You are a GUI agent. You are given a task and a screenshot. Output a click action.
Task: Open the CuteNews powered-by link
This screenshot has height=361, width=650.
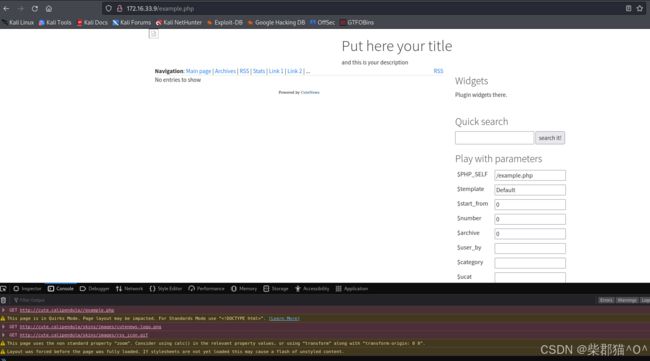tap(310, 92)
